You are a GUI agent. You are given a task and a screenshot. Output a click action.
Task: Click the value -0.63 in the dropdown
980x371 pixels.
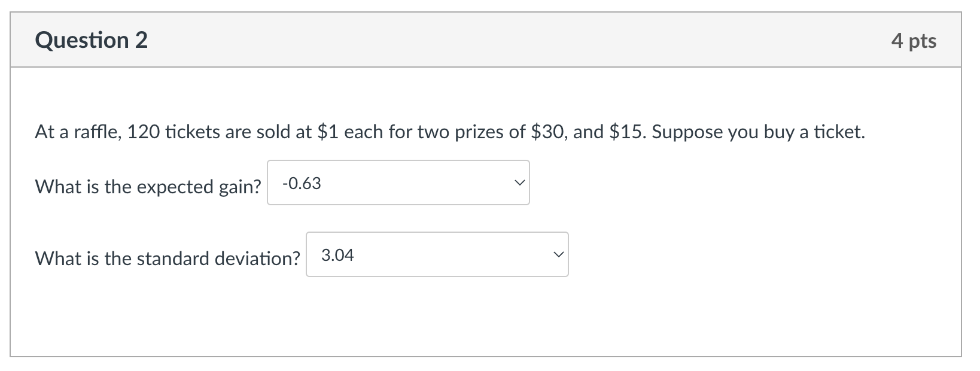[x=302, y=183]
